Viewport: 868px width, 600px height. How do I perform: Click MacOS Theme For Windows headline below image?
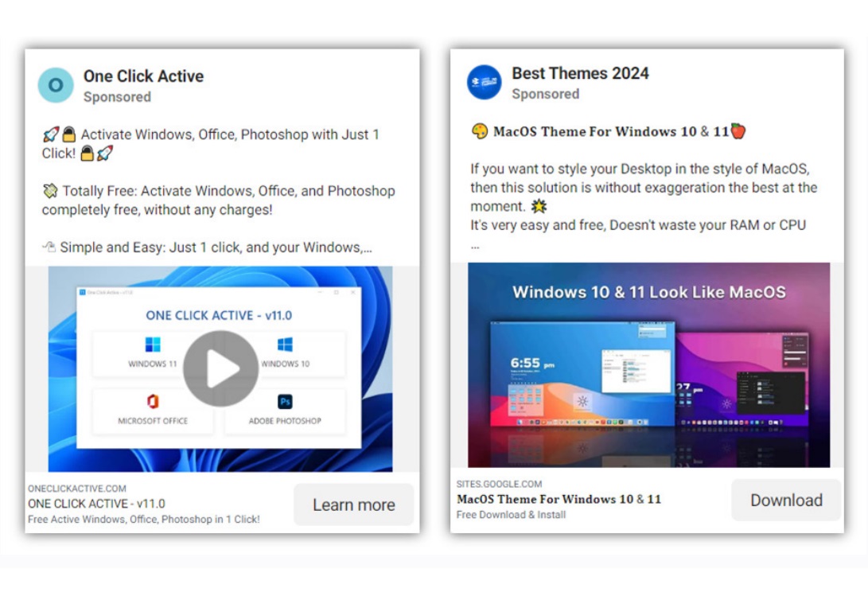[559, 500]
